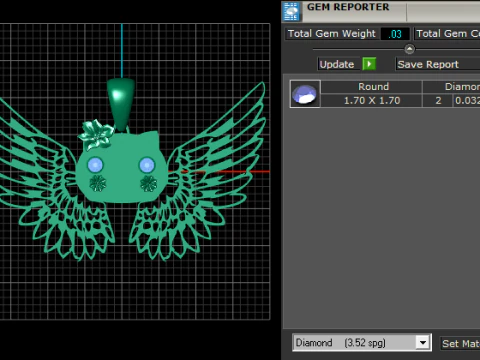Click the Set Material button
Screen dimensions: 480x360
(460, 343)
